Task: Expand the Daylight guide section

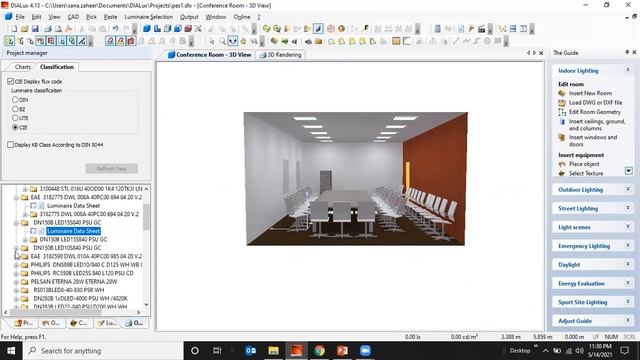Action: click(628, 264)
